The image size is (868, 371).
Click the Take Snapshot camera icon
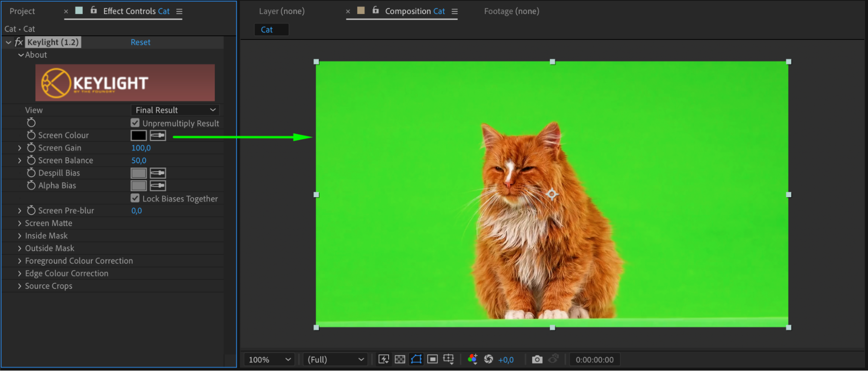tap(537, 359)
